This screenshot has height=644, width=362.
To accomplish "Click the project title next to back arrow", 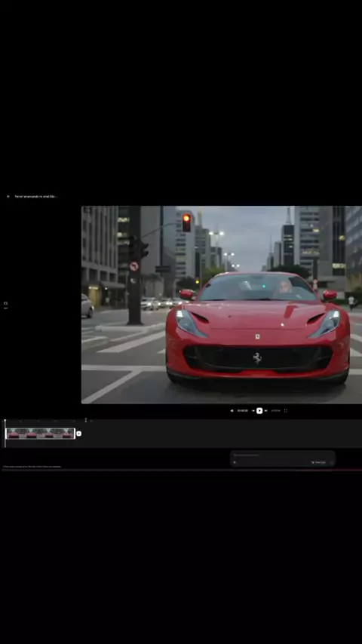I will pyautogui.click(x=36, y=196).
